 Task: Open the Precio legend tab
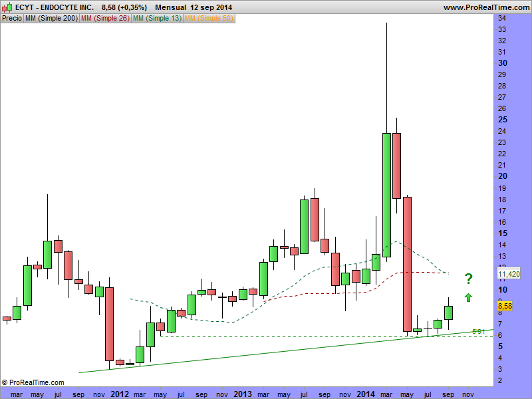12,19
